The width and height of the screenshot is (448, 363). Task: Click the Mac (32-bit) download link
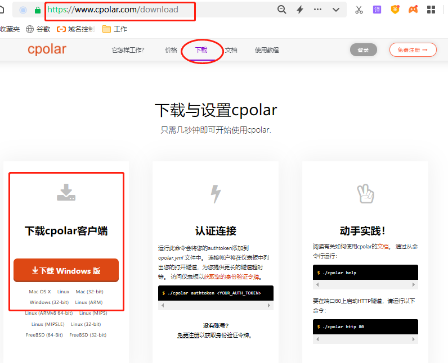point(89,292)
